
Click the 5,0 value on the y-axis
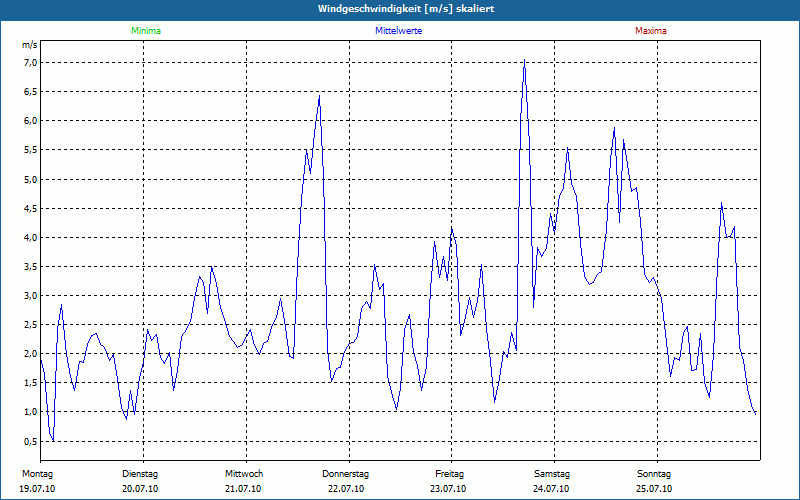coord(31,180)
